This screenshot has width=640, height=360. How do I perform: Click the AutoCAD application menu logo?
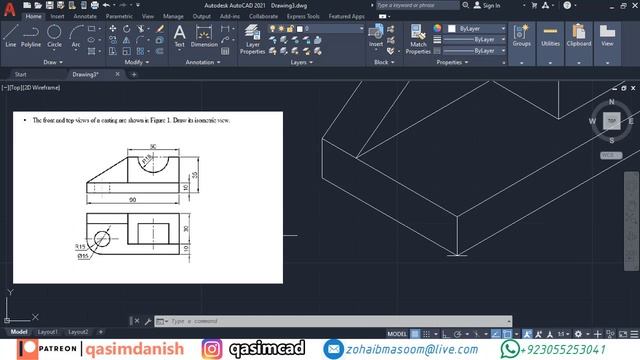pos(9,9)
